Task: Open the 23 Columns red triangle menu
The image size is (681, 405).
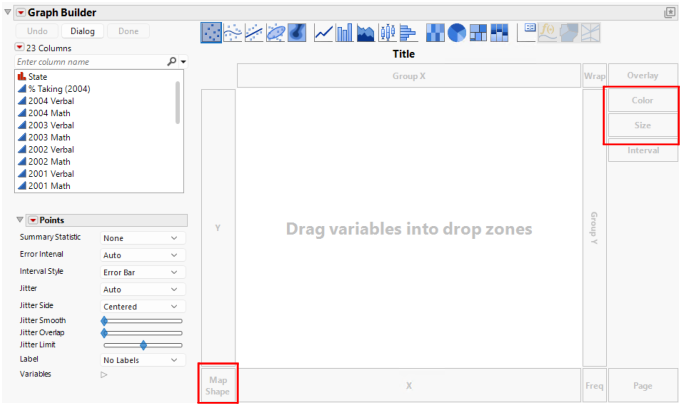Action: (19, 47)
